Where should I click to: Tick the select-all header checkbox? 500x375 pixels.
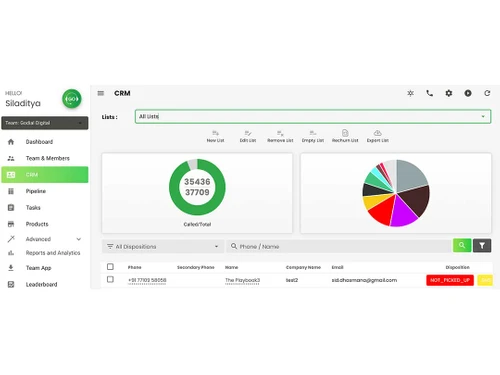point(110,267)
